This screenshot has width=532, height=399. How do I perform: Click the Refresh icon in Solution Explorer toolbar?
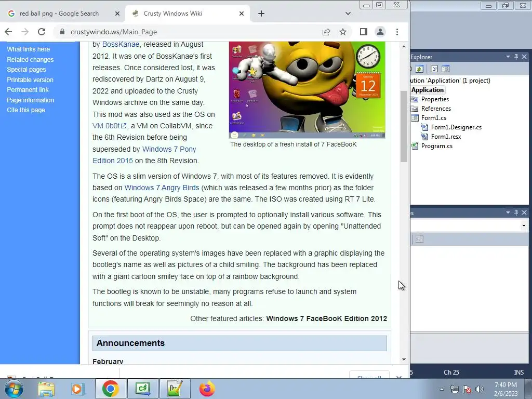point(419,69)
